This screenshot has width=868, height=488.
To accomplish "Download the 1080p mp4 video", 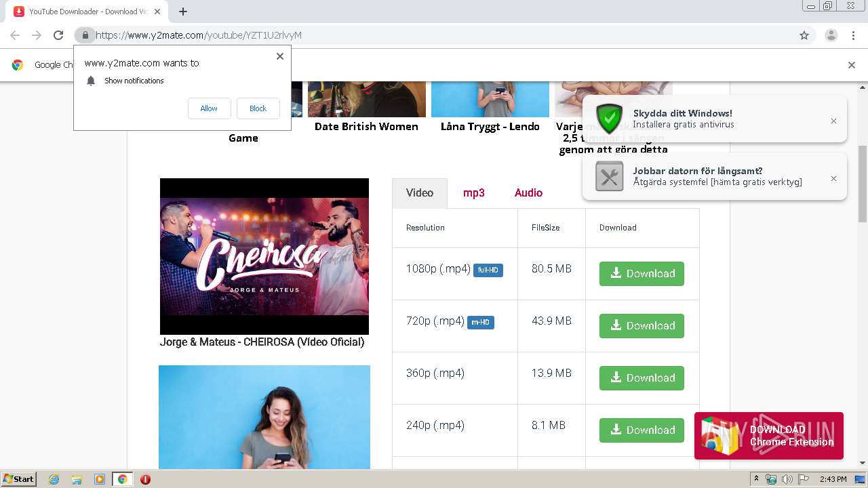I will pos(642,274).
